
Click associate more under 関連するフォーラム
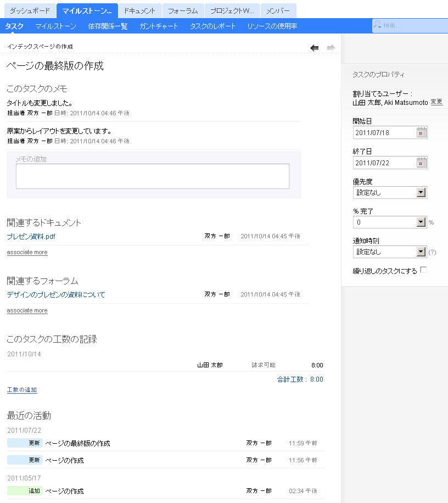click(x=27, y=310)
